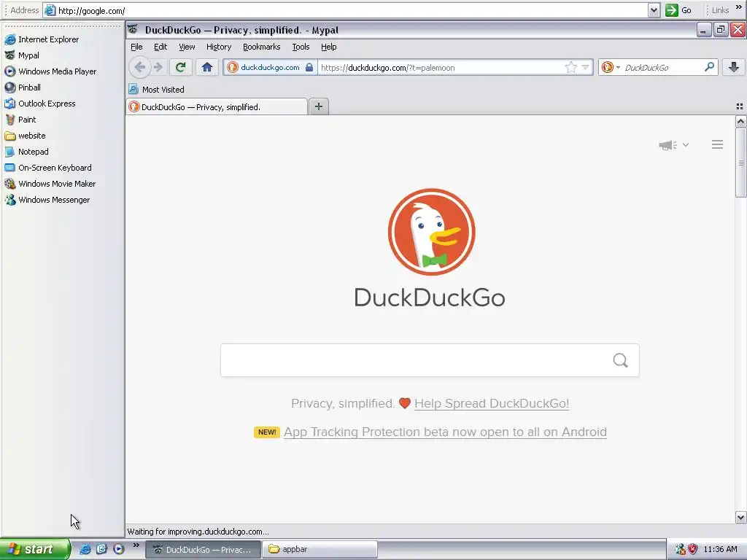Viewport: 747px width, 560px height.
Task: Expand Links toolbar overflow chevron
Action: click(x=739, y=7)
